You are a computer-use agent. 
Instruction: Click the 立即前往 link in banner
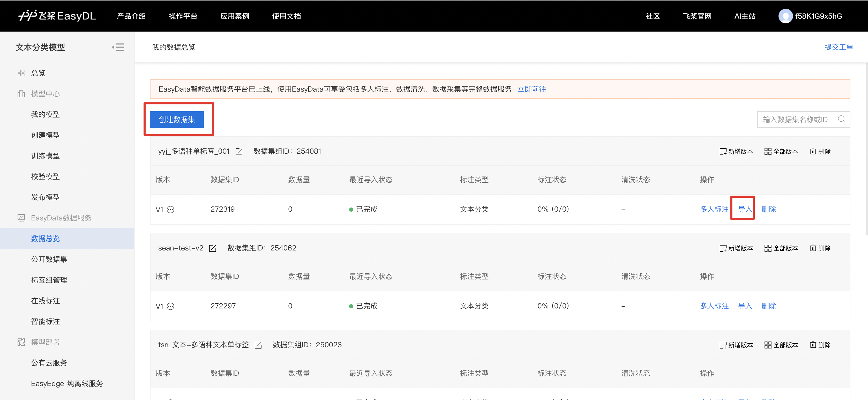[x=532, y=89]
